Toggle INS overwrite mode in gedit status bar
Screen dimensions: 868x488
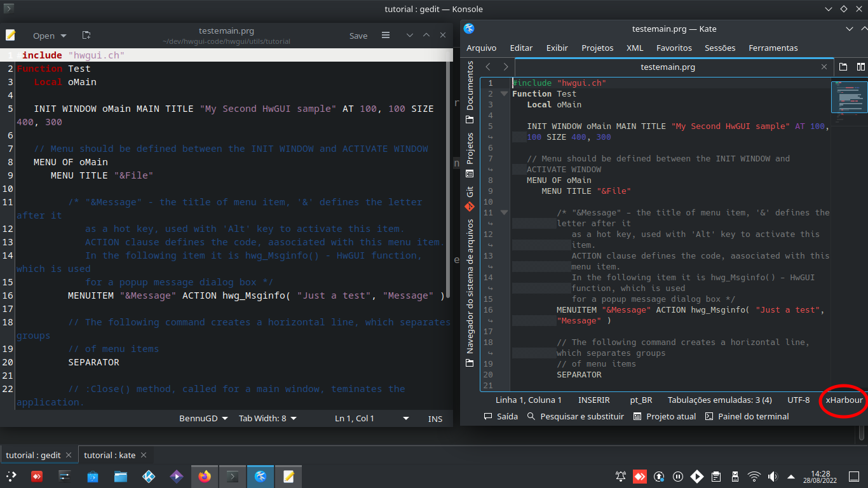(435, 418)
